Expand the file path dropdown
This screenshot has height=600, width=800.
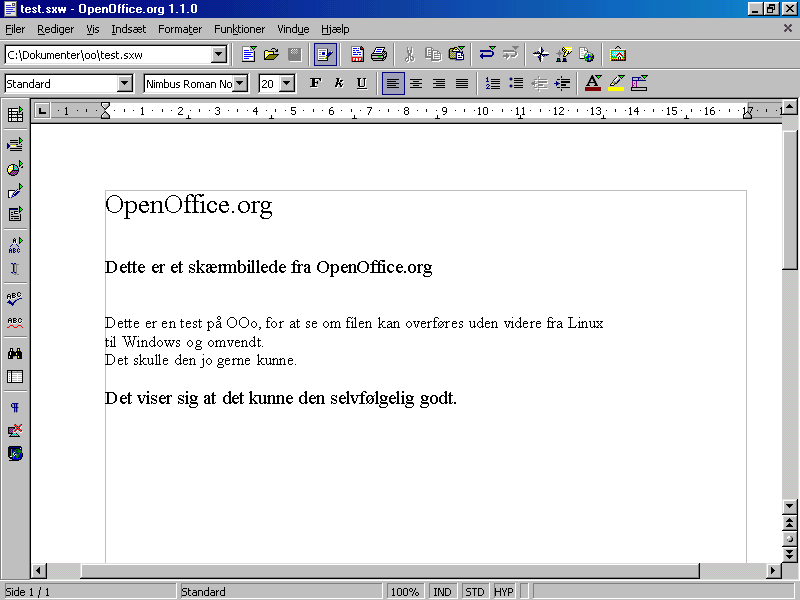218,54
